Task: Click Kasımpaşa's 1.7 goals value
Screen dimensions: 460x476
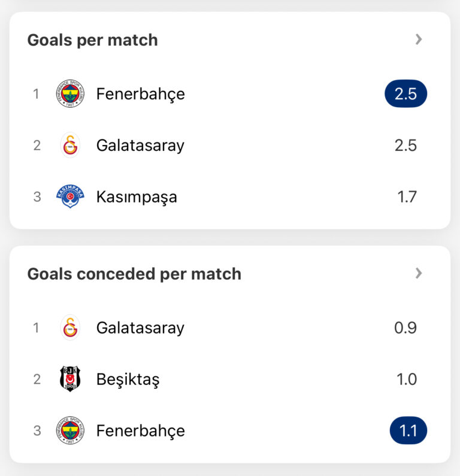Action: click(407, 196)
